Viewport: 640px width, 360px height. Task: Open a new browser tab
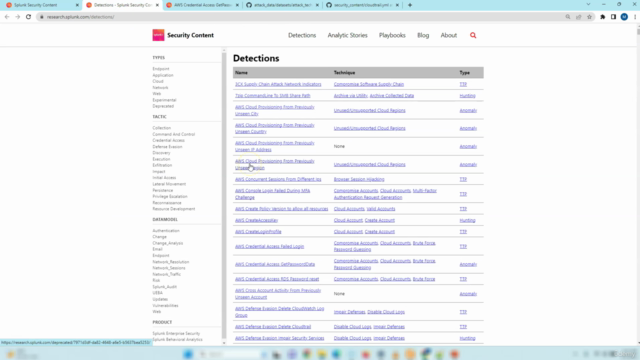pos(410,5)
